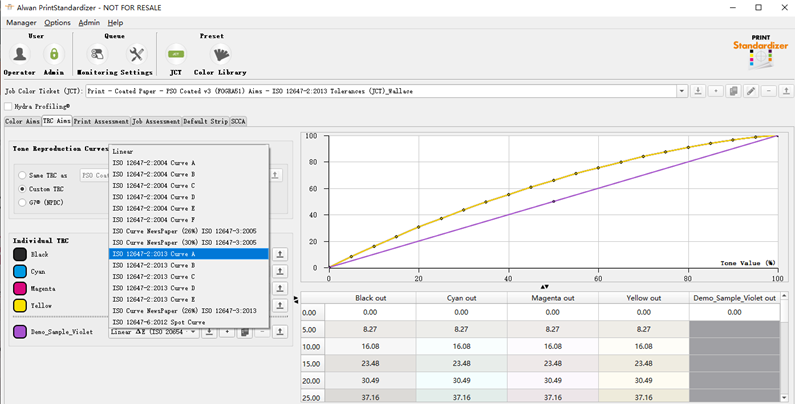The height and width of the screenshot is (404, 795).
Task: Switch to SCCA tab
Action: [238, 122]
